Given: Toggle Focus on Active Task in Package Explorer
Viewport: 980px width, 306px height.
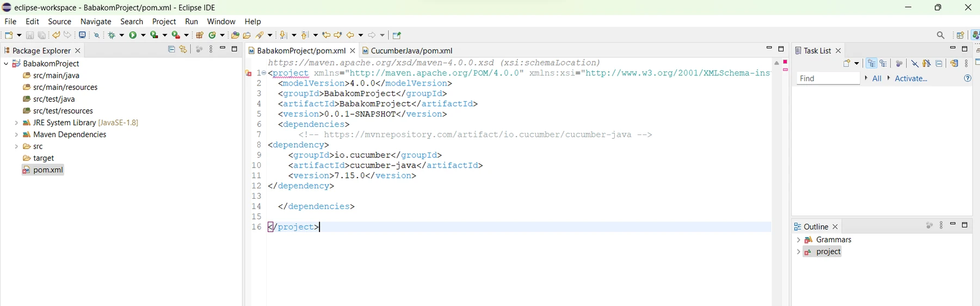Looking at the screenshot, I should [199, 50].
